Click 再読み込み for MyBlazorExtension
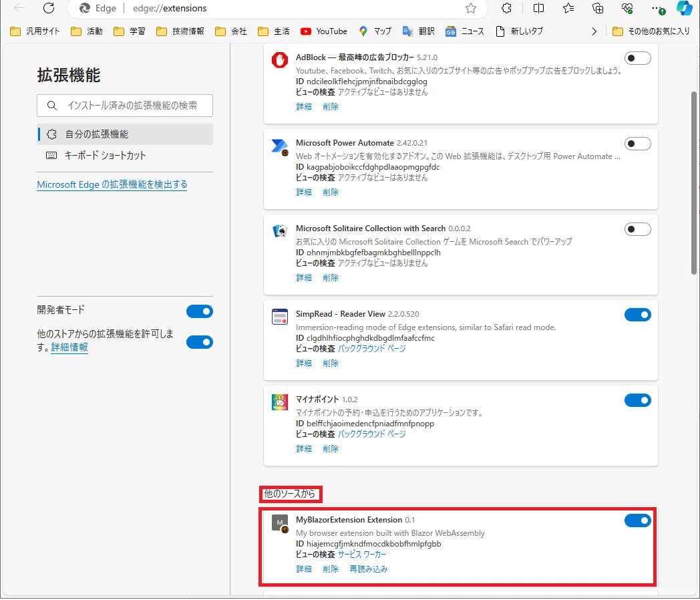The width and height of the screenshot is (700, 600). click(368, 569)
